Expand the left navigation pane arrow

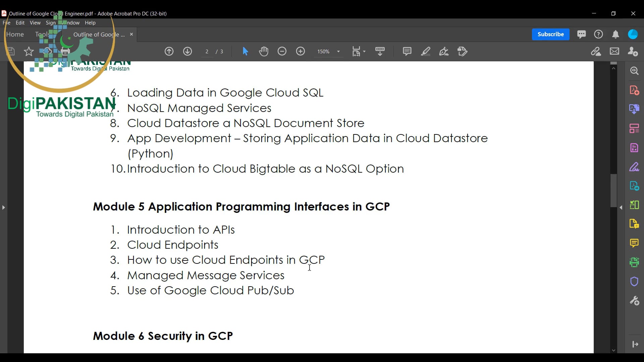[3, 207]
